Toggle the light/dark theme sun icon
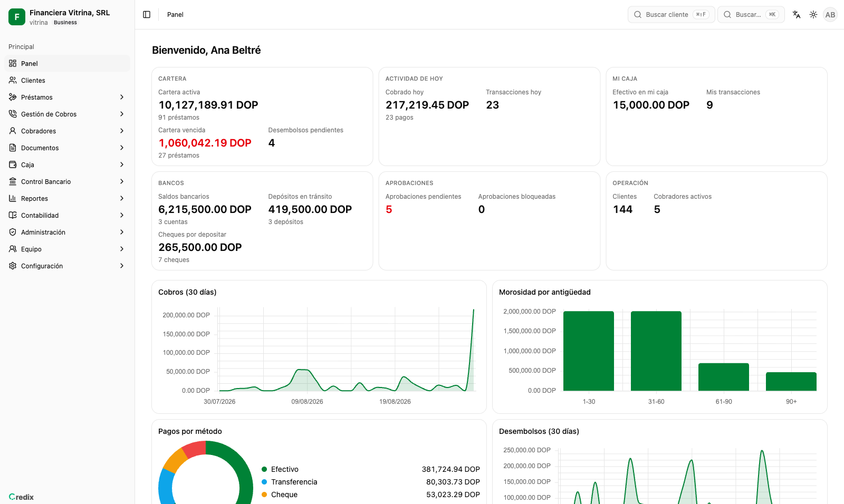Viewport: 844px width, 504px height. [813, 15]
